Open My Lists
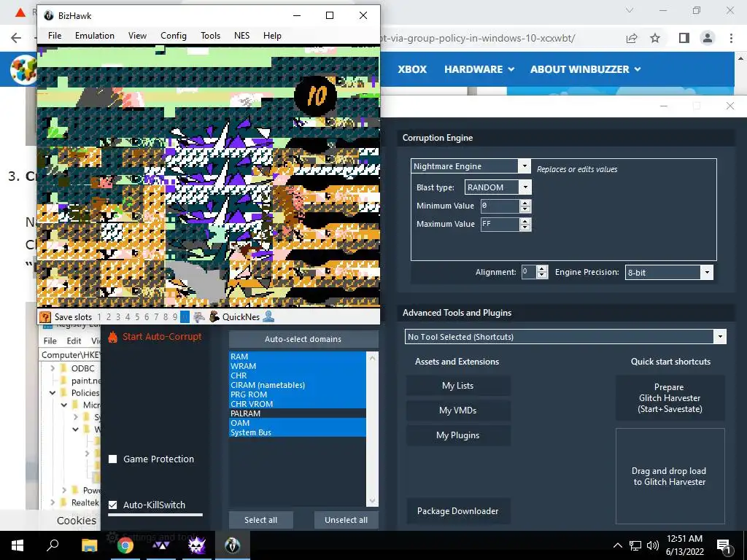The image size is (747, 560). [458, 386]
